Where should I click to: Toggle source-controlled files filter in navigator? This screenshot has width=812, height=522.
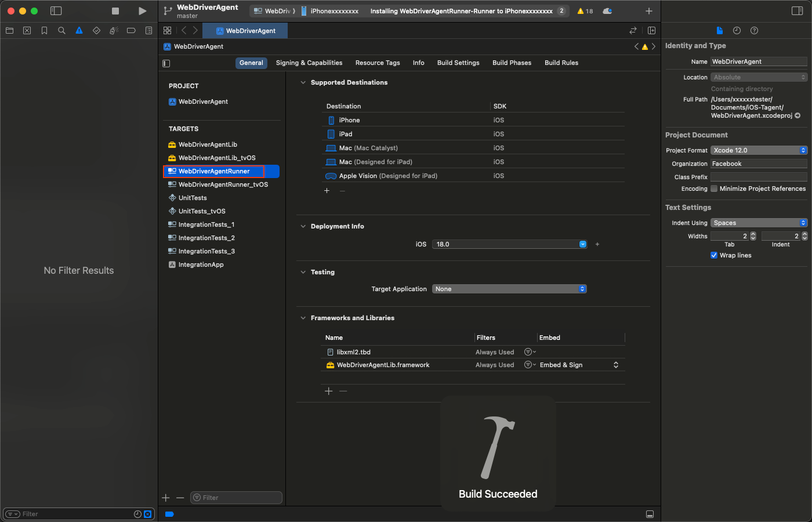tap(148, 514)
